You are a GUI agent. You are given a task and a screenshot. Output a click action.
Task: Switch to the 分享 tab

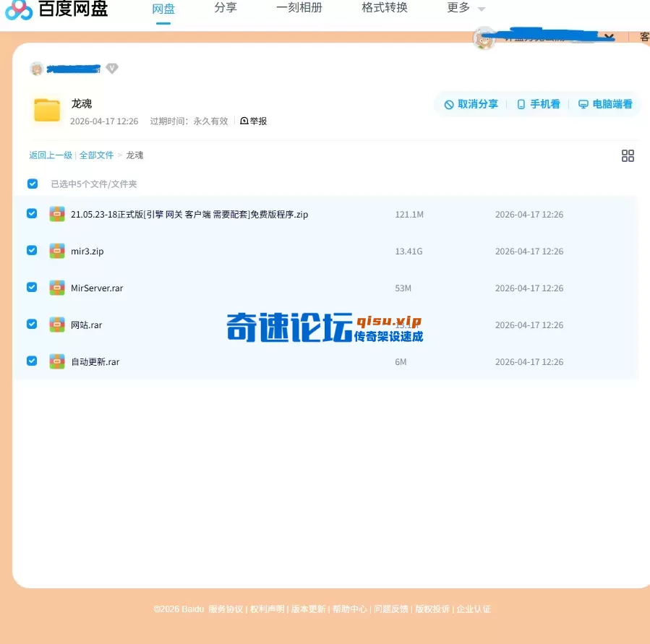coord(225,8)
